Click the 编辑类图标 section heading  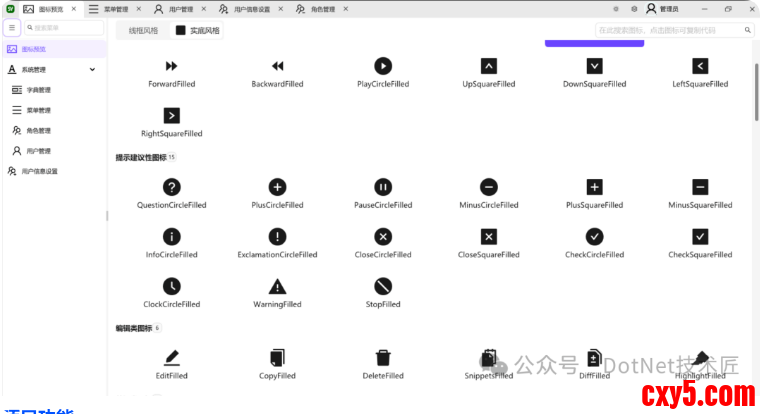pyautogui.click(x=134, y=328)
